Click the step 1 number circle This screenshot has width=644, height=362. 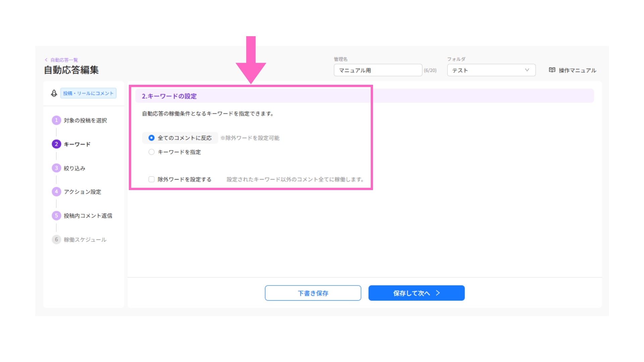pyautogui.click(x=56, y=120)
